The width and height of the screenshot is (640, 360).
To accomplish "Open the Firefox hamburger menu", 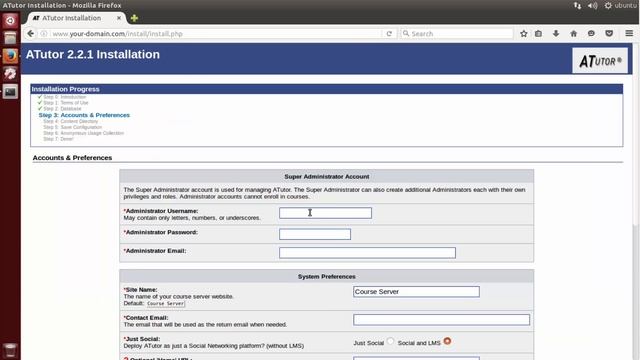I will point(629,33).
